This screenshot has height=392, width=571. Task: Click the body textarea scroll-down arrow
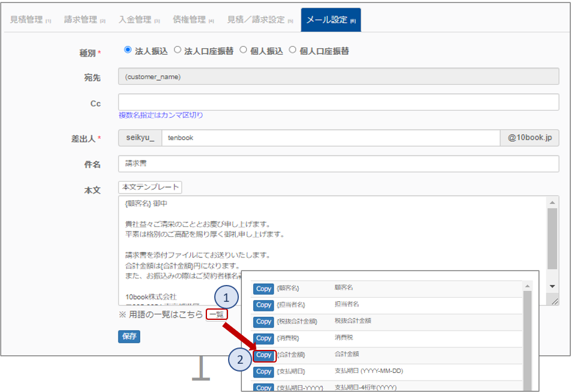pyautogui.click(x=552, y=286)
